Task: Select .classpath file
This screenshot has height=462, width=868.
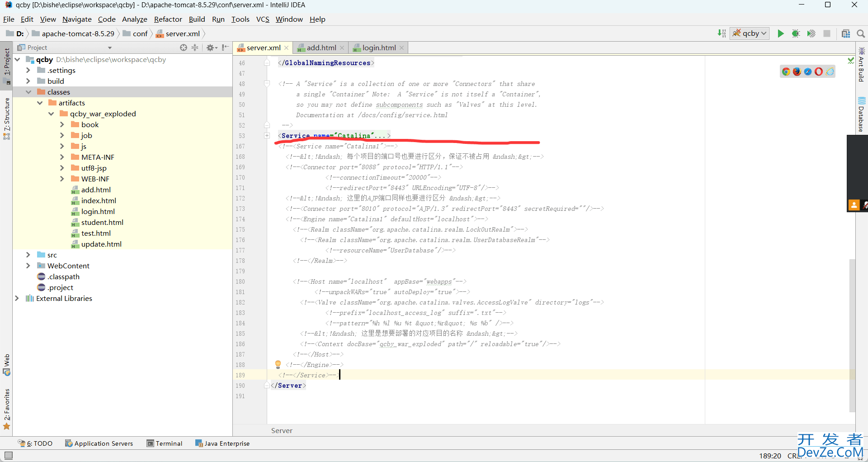Action: [x=63, y=276]
